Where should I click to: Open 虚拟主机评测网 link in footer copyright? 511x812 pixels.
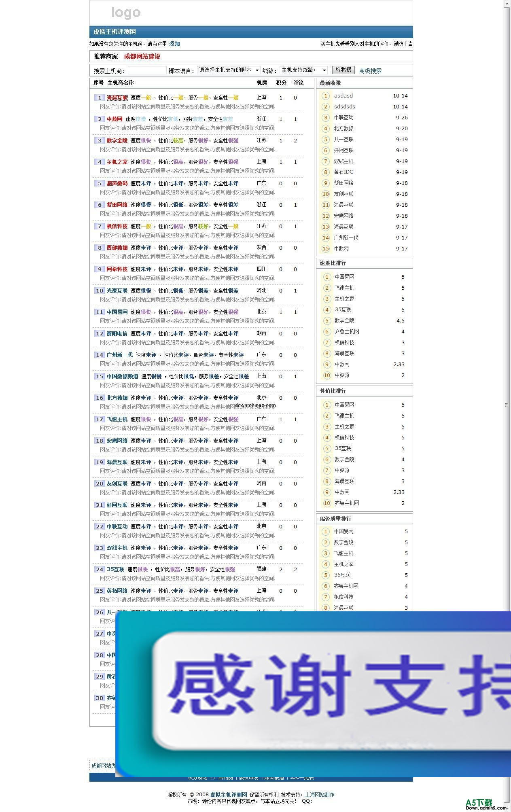tap(229, 795)
